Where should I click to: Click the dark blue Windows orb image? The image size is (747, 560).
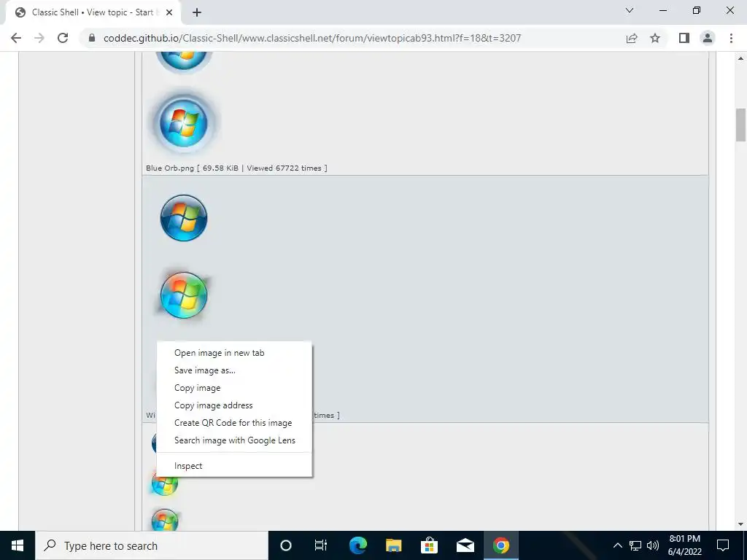tap(183, 218)
